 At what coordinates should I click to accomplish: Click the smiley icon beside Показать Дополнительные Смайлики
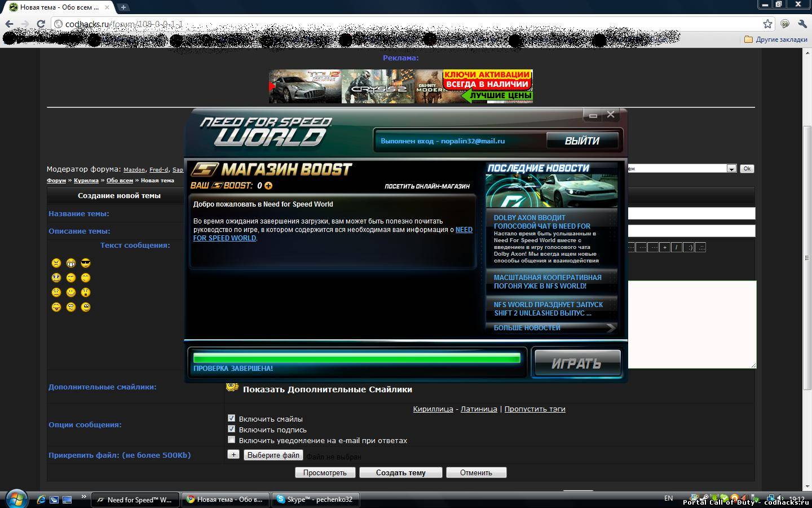click(232, 387)
